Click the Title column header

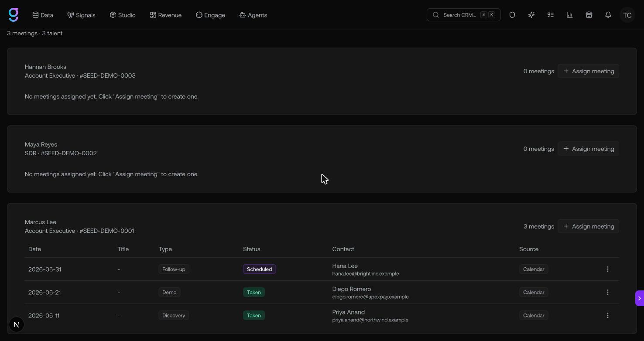pyautogui.click(x=123, y=249)
